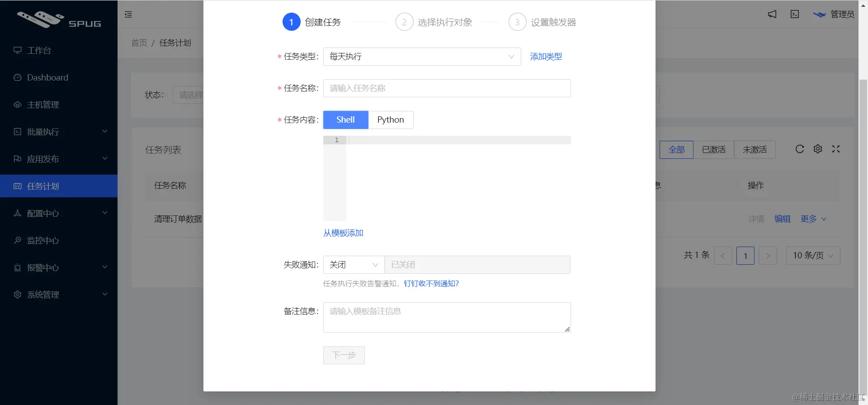This screenshot has height=405, width=868.
Task: Click the 编辑 link for 清理订单数据
Action: [x=783, y=219]
